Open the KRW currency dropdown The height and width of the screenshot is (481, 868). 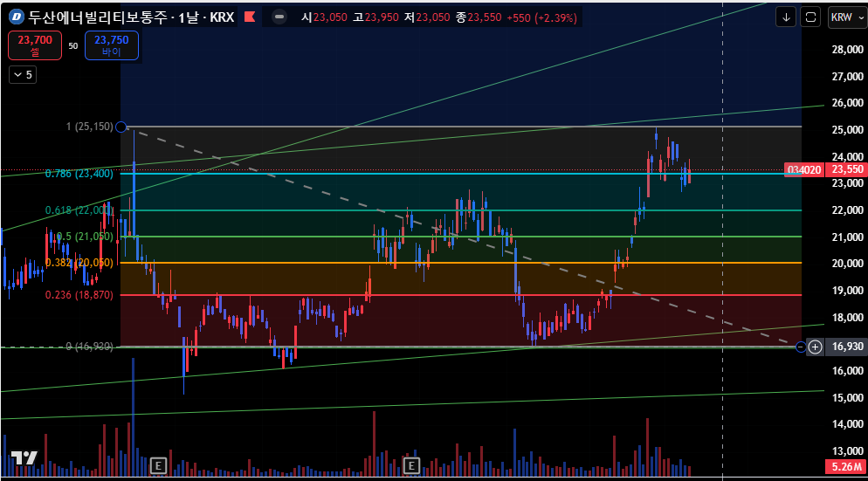click(847, 17)
